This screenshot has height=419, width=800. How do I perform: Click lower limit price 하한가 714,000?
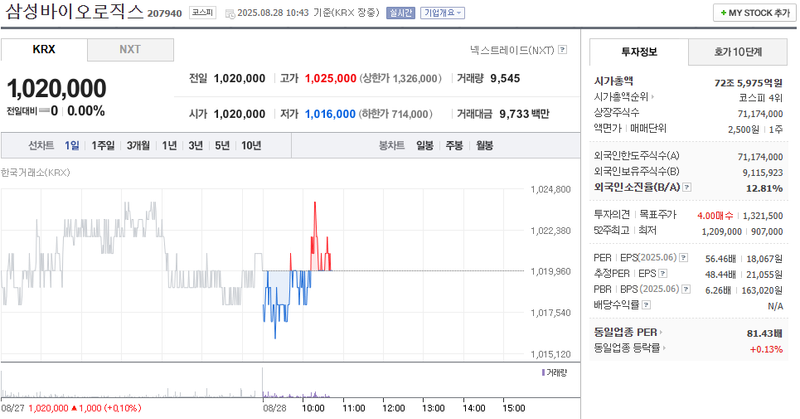(395, 114)
